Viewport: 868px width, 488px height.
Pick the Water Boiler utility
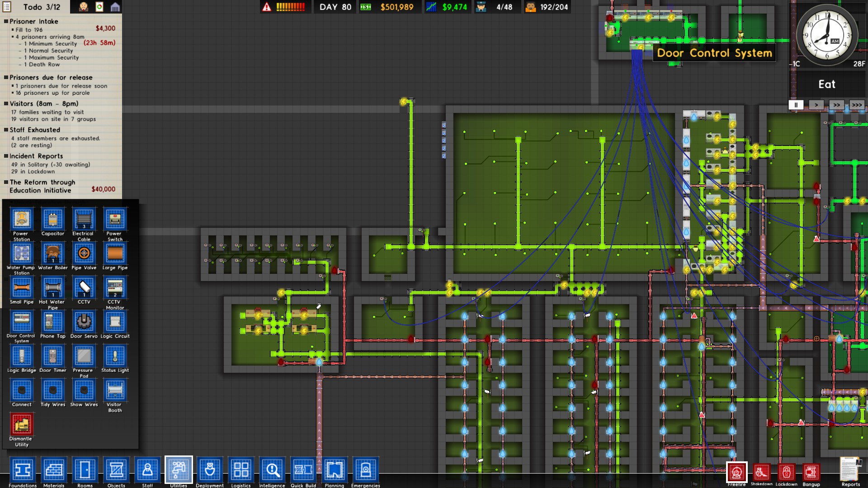tap(53, 253)
